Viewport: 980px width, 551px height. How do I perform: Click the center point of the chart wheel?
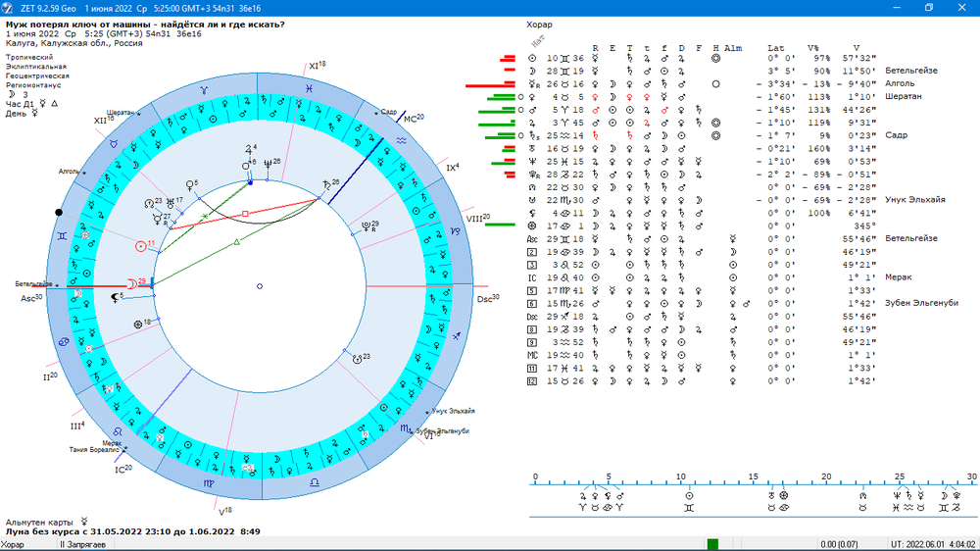(x=260, y=286)
